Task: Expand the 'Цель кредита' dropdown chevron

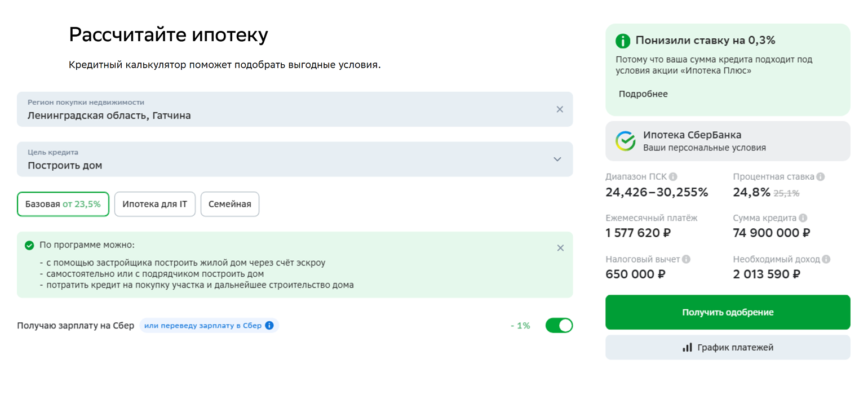Action: 557,159
